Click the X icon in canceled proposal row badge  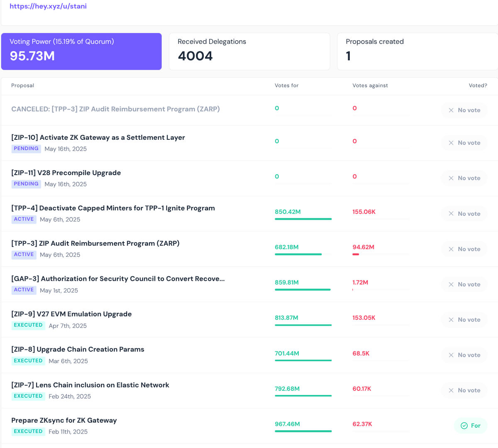pyautogui.click(x=451, y=110)
